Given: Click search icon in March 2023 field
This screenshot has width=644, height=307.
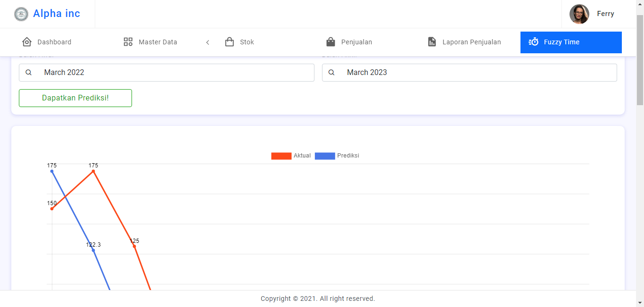Looking at the screenshot, I should pyautogui.click(x=331, y=73).
